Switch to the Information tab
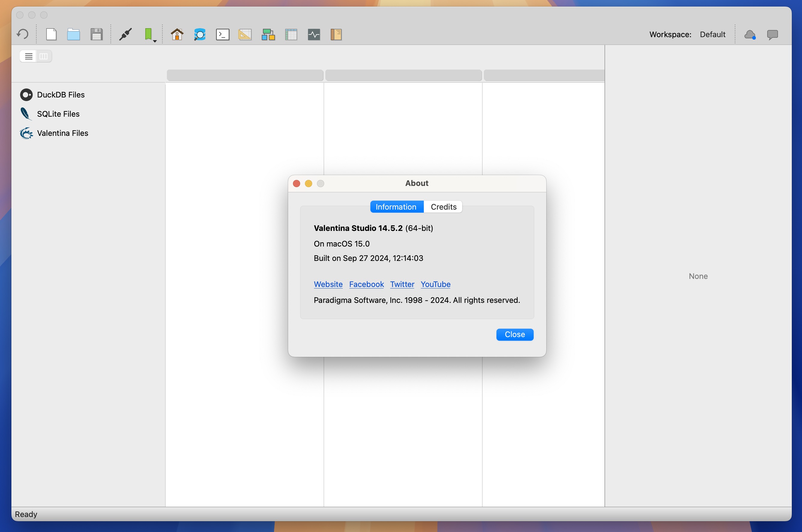This screenshot has height=532, width=802. click(x=396, y=206)
